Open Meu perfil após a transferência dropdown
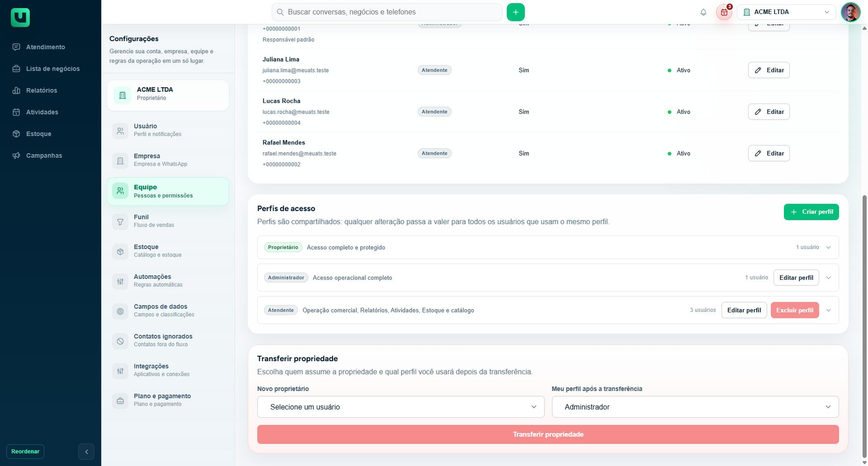This screenshot has width=868, height=466. pyautogui.click(x=695, y=407)
